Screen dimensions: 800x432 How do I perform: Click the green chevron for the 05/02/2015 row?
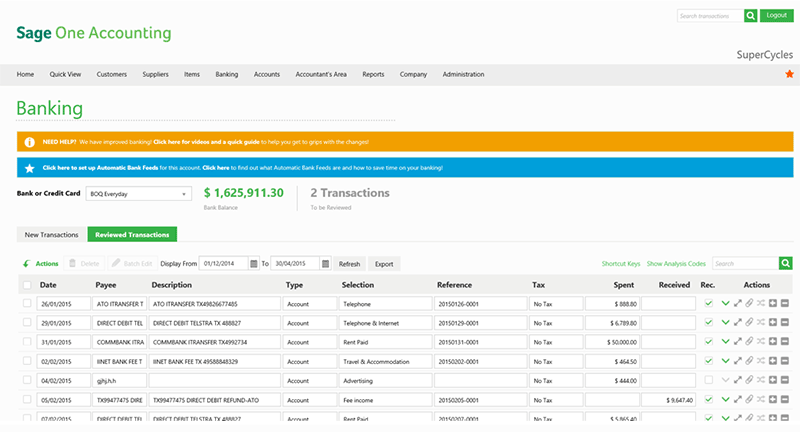(x=725, y=400)
